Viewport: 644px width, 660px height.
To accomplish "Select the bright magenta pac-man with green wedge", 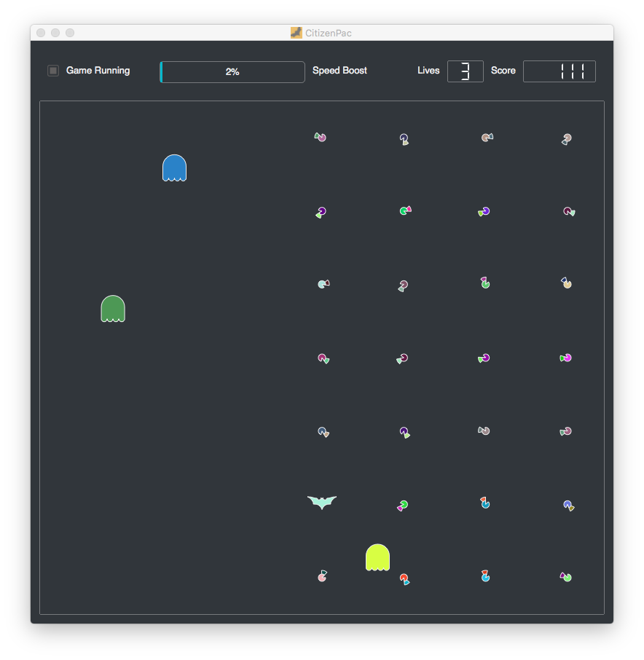I will 566,358.
